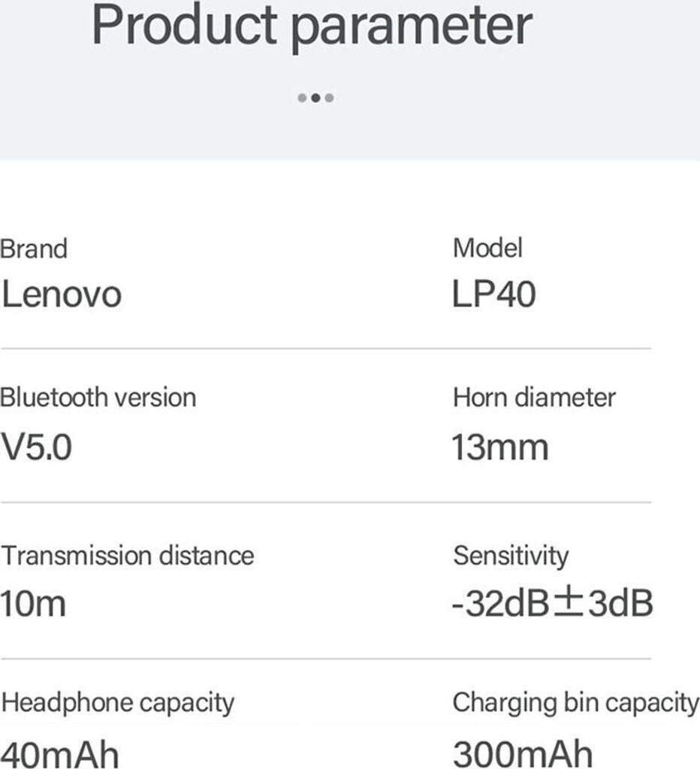This screenshot has width=700, height=769.
Task: Select the "-32dB±3dB" sensitivity value
Action: (552, 603)
